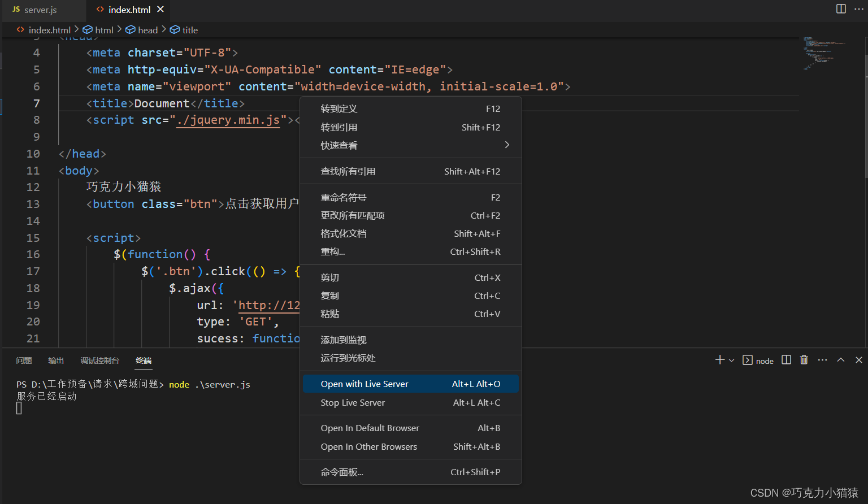Select 添加到监视 menu entry
This screenshot has width=868, height=504.
click(411, 340)
